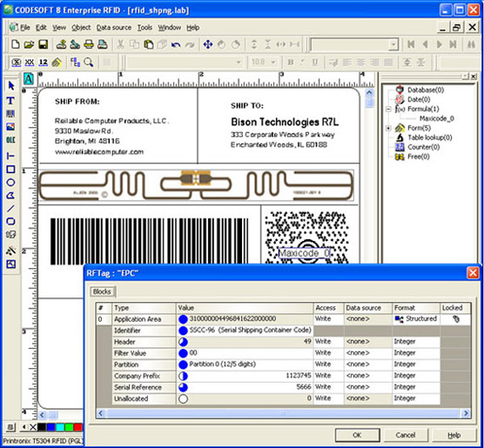Screen dimensions: 484x448
Task: Open the Edit menu
Action: pos(41,28)
